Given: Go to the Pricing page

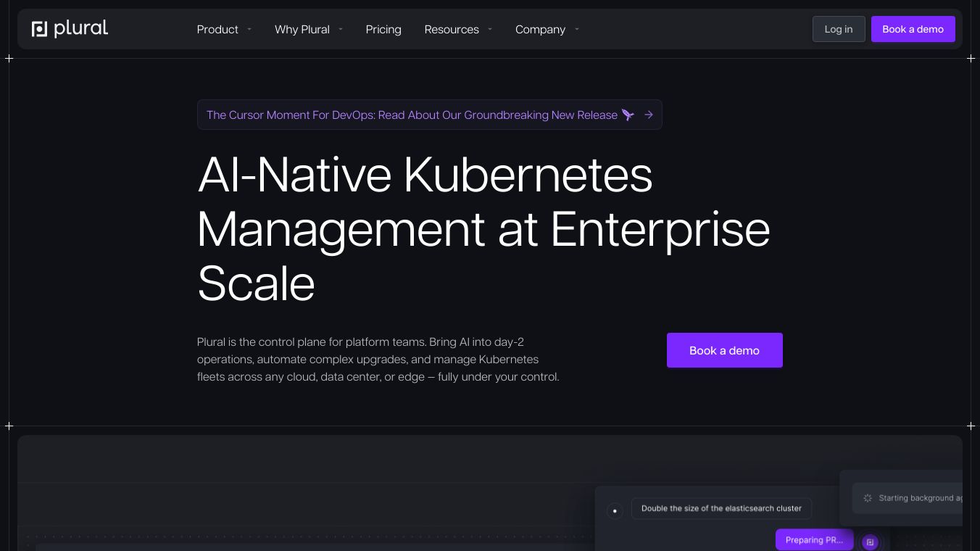Looking at the screenshot, I should 383,29.
